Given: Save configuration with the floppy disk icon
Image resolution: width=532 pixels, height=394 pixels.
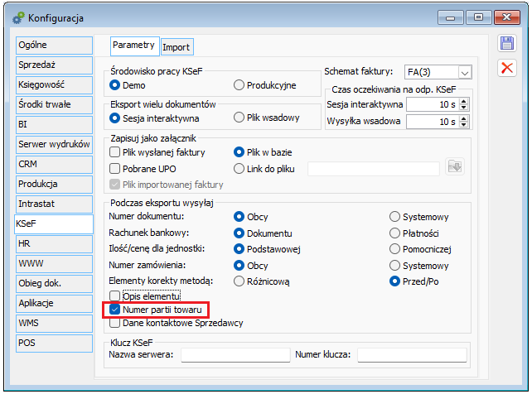Looking at the screenshot, I should 507,44.
